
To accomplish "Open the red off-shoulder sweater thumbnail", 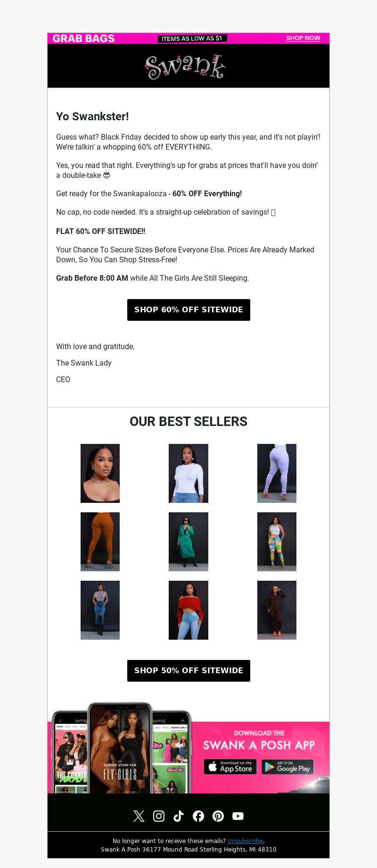I will (188, 610).
